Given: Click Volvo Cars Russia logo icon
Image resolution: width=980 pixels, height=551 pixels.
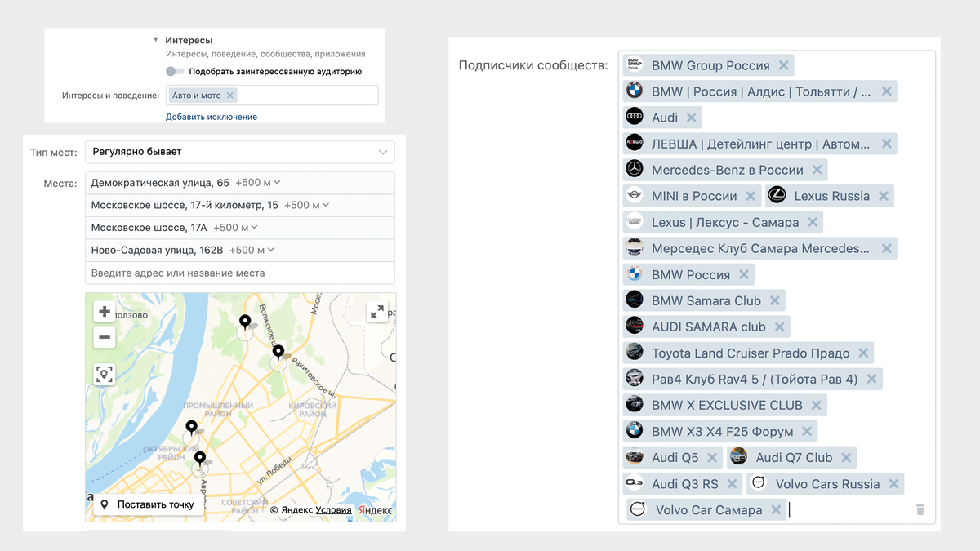Looking at the screenshot, I should coord(759,482).
